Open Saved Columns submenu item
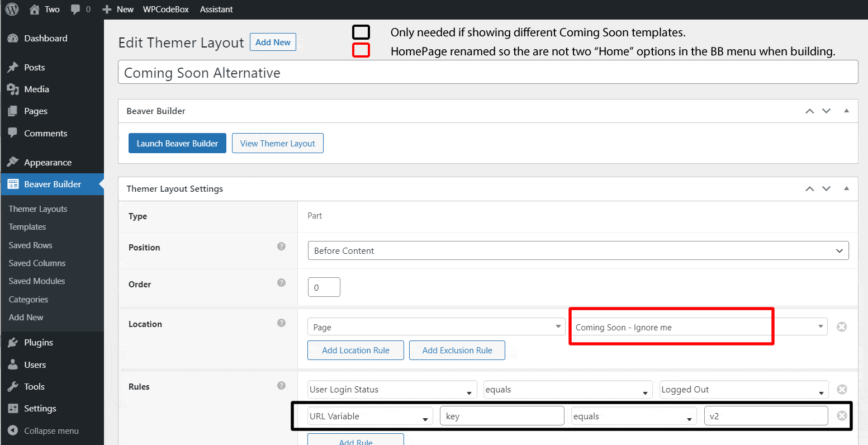 (37, 263)
